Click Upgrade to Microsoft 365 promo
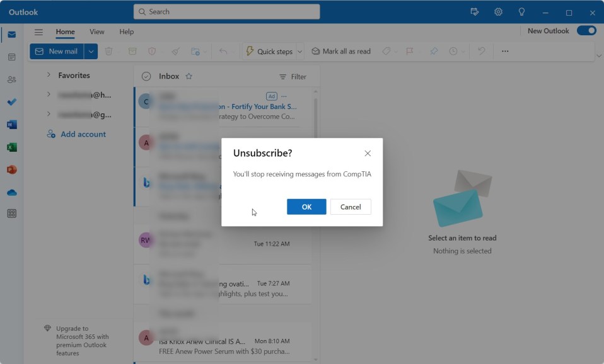The height and width of the screenshot is (364, 604). 77,341
